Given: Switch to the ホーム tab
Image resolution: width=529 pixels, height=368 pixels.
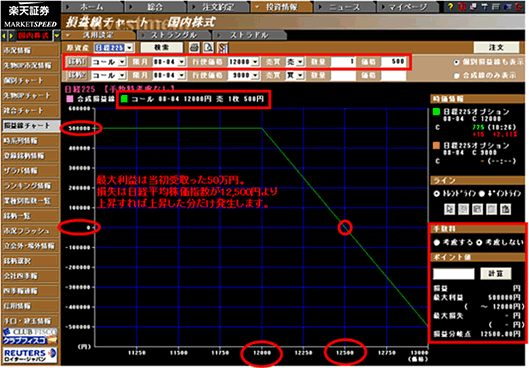Looking at the screenshot, I should click(x=92, y=7).
